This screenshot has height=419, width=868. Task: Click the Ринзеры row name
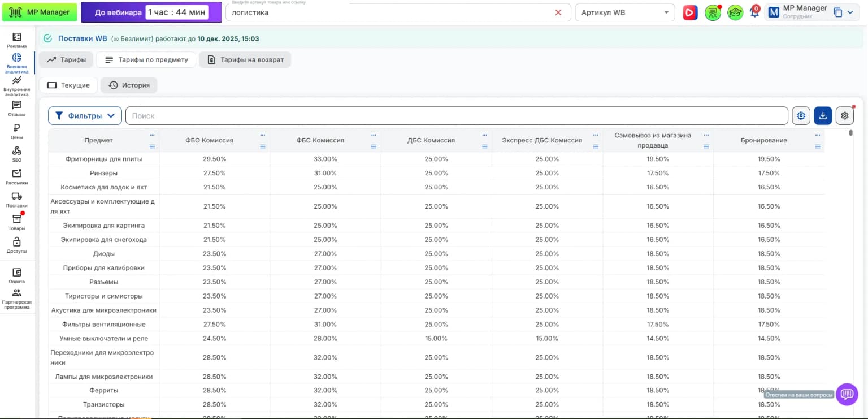click(x=104, y=173)
